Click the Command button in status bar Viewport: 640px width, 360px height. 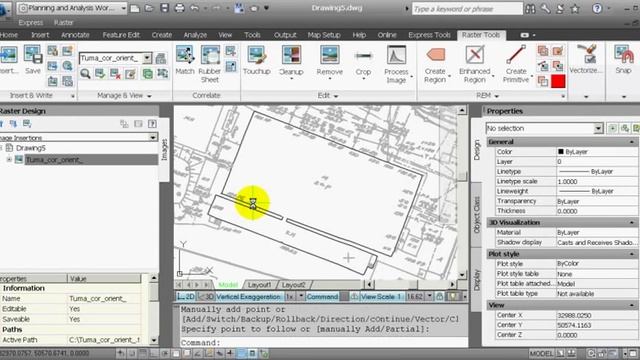(322, 297)
